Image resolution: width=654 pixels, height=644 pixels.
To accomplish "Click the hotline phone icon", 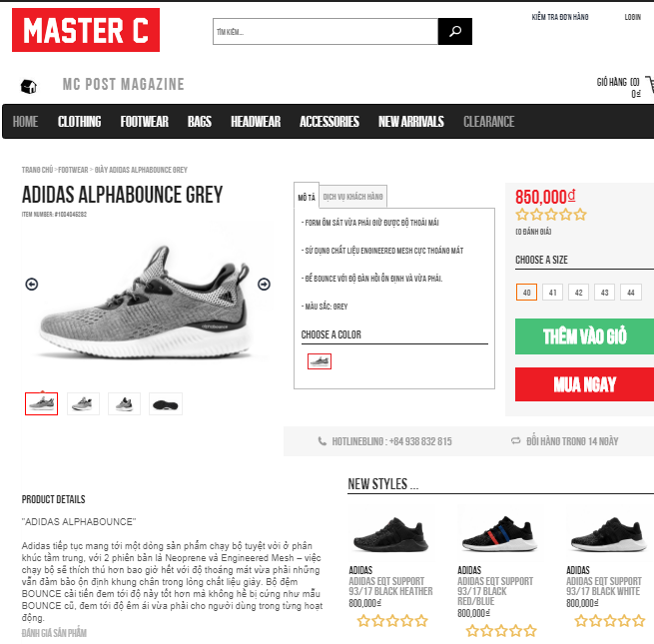I will (322, 441).
